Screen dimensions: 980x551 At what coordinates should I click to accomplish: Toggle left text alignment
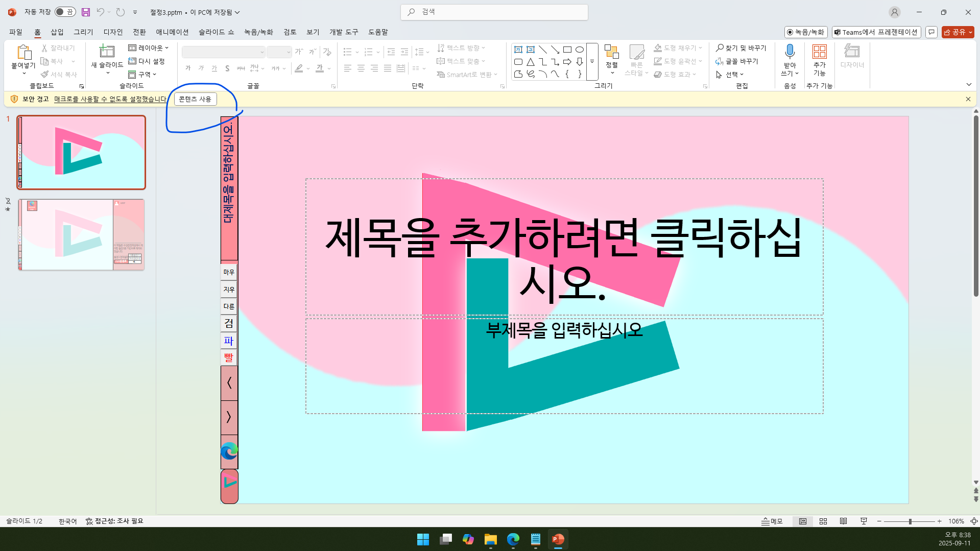[x=348, y=68]
